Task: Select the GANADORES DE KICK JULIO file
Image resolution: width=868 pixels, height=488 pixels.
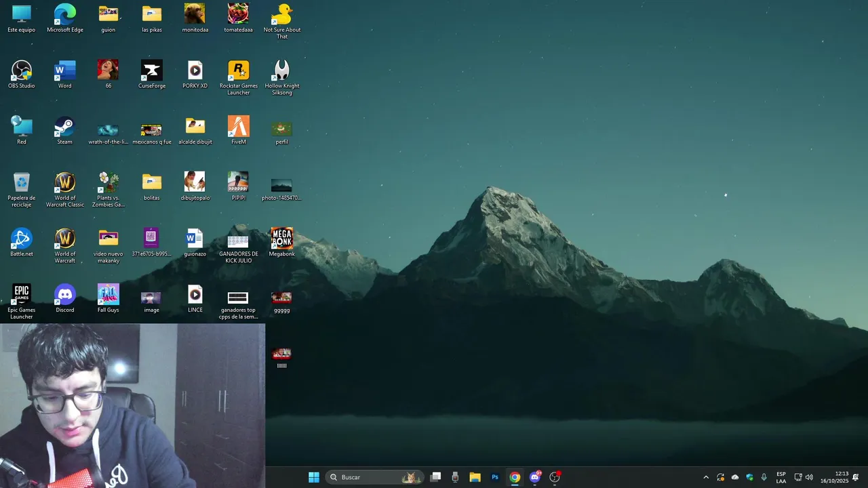Action: tap(239, 249)
